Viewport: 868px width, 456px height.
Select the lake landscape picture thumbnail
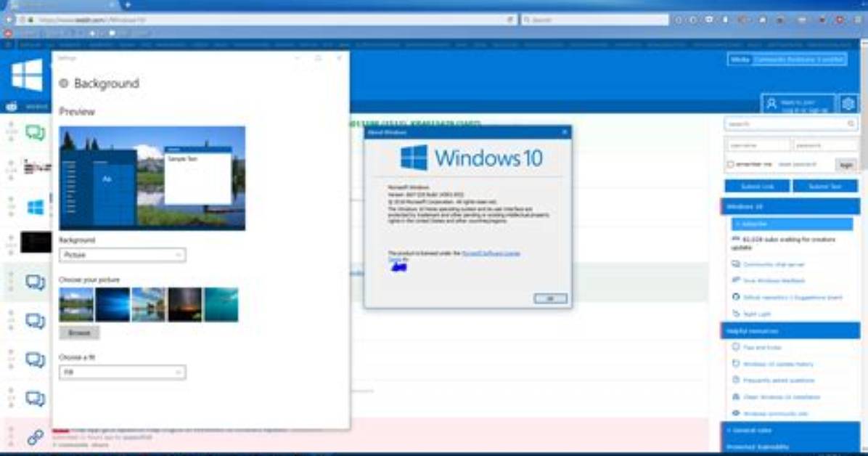76,304
